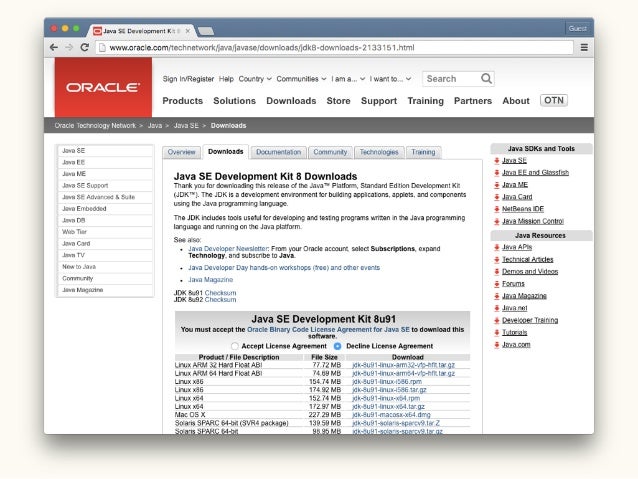Download jdk-8u91-linux-x64.rpm
This screenshot has width=638, height=479.
pyautogui.click(x=386, y=398)
